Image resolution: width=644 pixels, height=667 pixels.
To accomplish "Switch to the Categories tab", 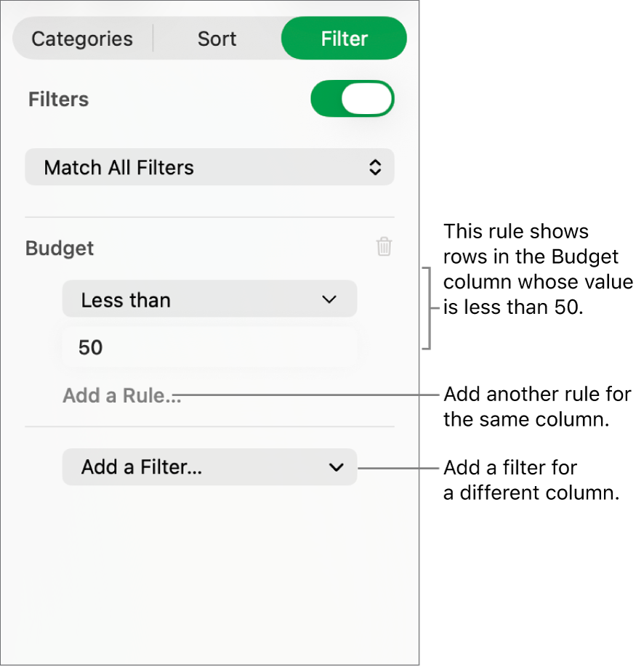I will coord(81,38).
